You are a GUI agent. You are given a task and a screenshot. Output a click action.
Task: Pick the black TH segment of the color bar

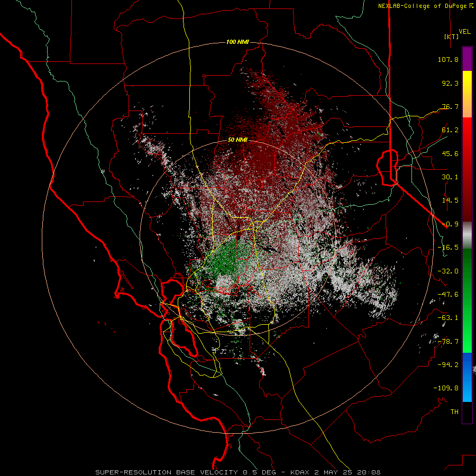(467, 412)
